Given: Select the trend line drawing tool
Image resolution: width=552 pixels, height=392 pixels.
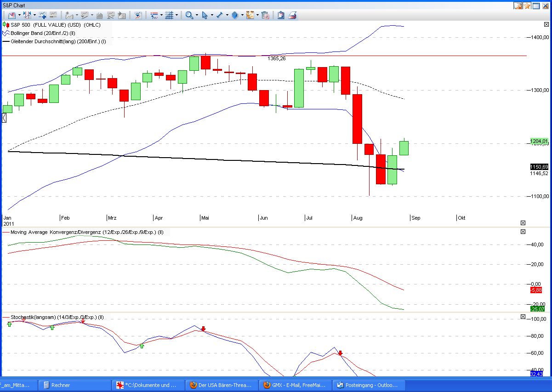Looking at the screenshot, I should click(219, 15).
